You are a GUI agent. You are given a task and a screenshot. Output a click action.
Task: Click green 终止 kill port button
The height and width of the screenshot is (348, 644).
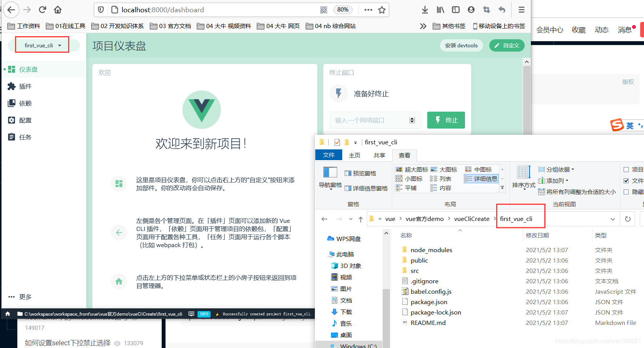446,120
